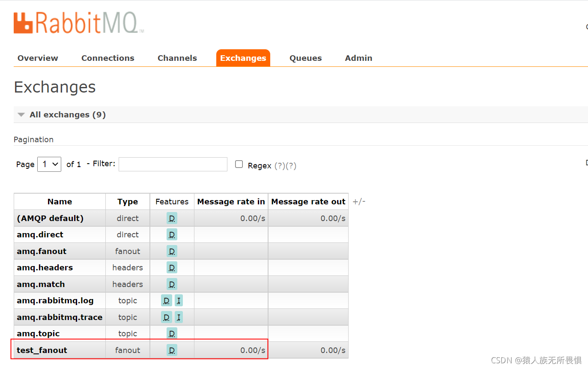Click the direct type cell of amq.direct
588x368 pixels.
click(128, 235)
